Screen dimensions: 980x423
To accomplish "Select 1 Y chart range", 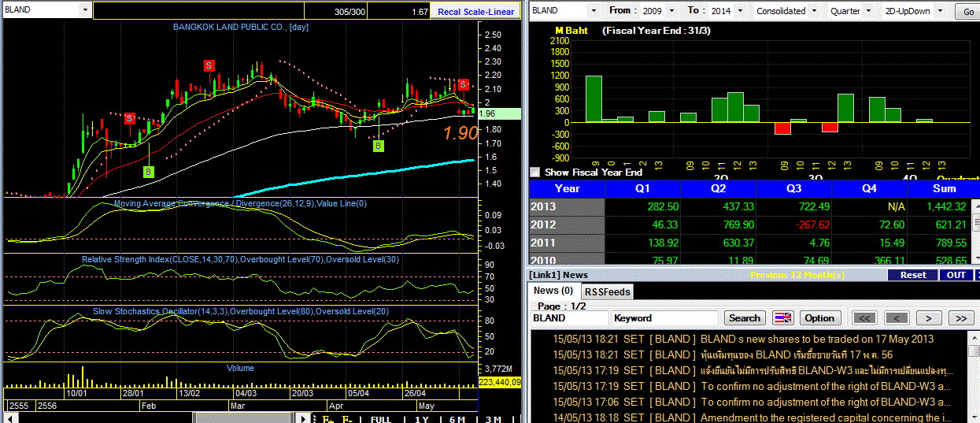I will coord(422,419).
